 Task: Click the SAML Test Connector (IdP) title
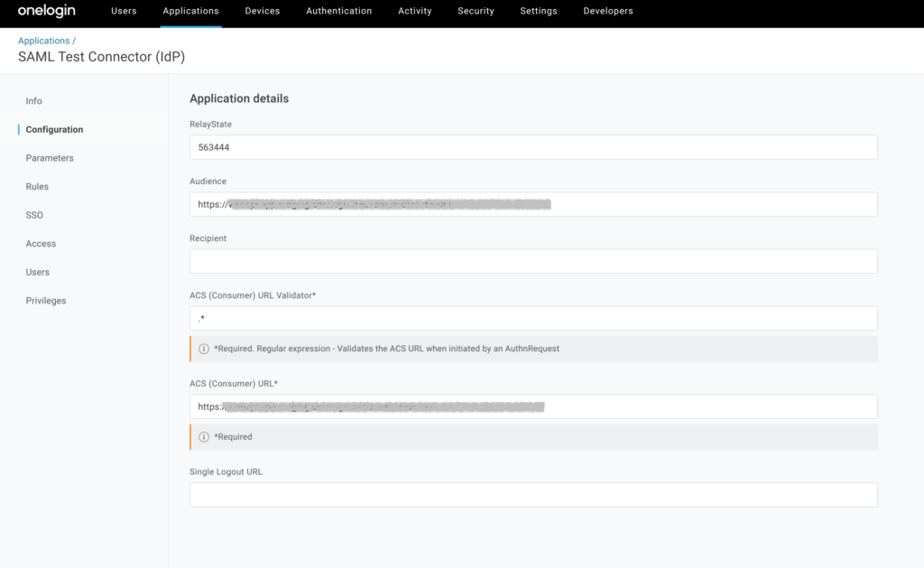tap(101, 57)
